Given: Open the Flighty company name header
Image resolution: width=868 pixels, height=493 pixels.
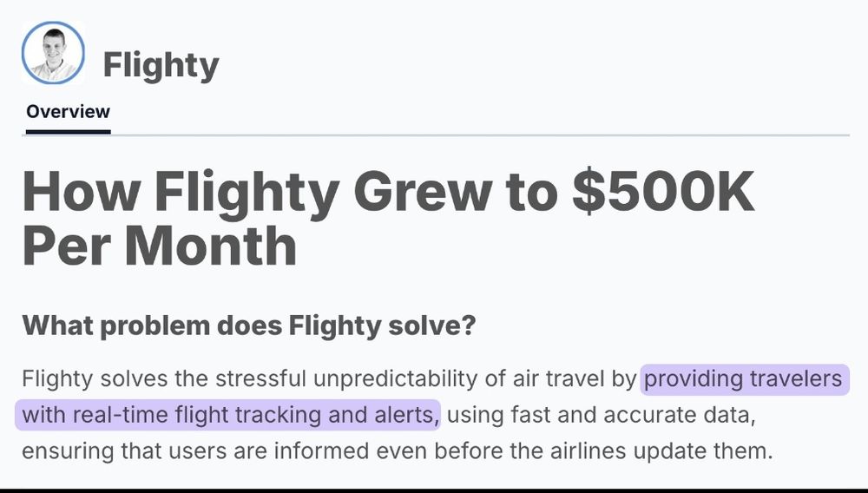Looking at the screenshot, I should (x=161, y=65).
